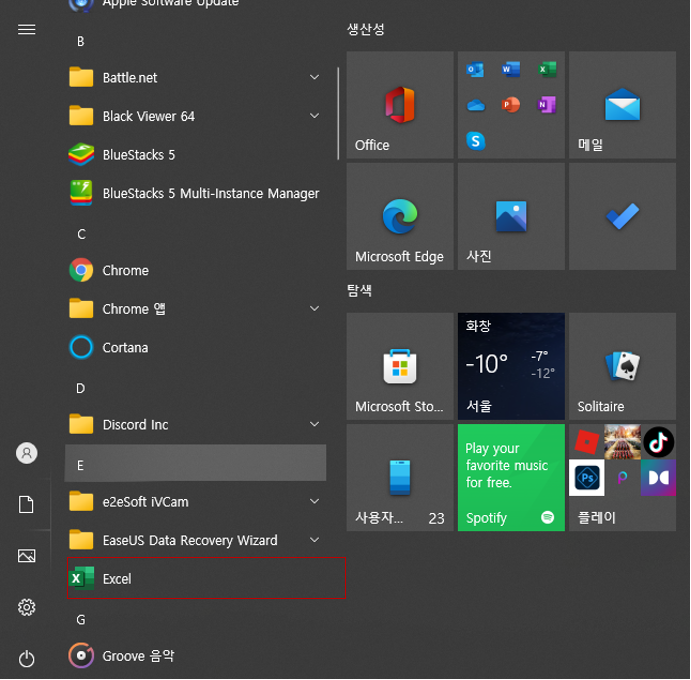The image size is (691, 680).
Task: Click letter B section header
Action: point(81,41)
